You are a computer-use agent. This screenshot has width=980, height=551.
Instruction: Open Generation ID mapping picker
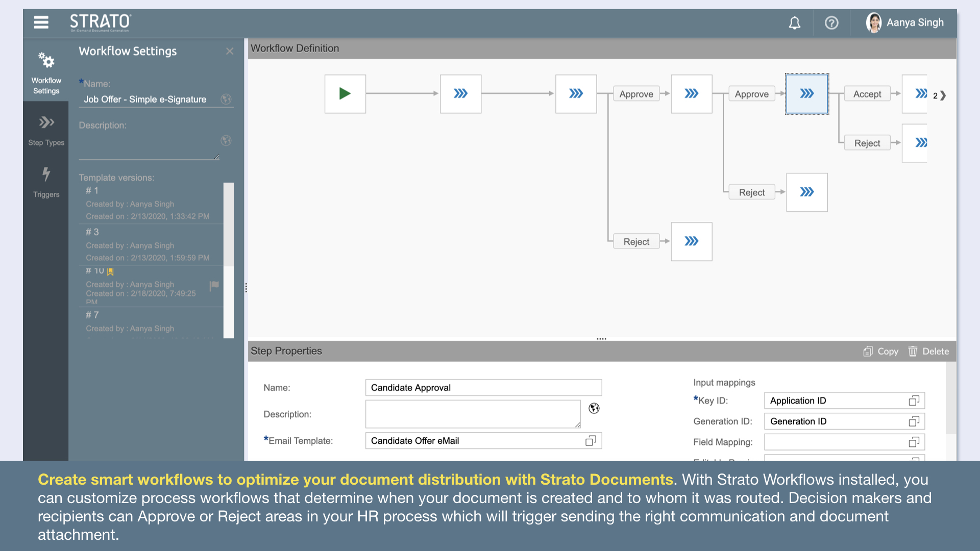[x=914, y=421]
